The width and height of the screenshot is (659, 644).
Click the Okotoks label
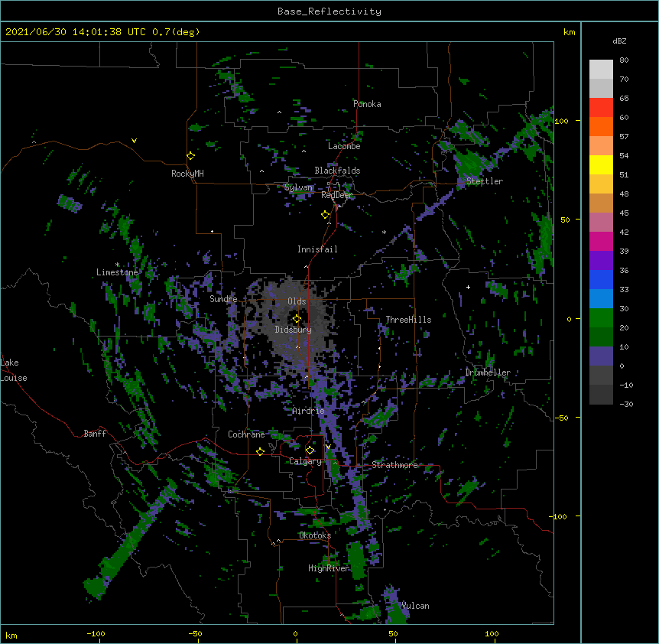click(315, 535)
